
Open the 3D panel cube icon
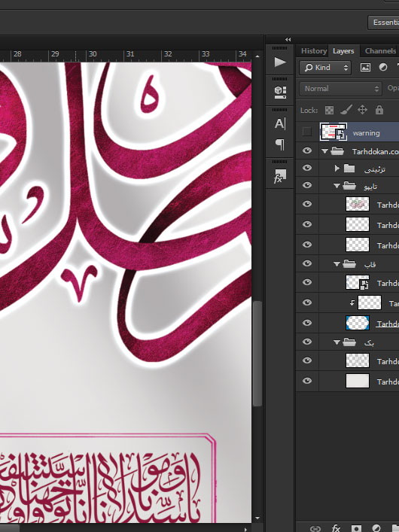[x=280, y=92]
